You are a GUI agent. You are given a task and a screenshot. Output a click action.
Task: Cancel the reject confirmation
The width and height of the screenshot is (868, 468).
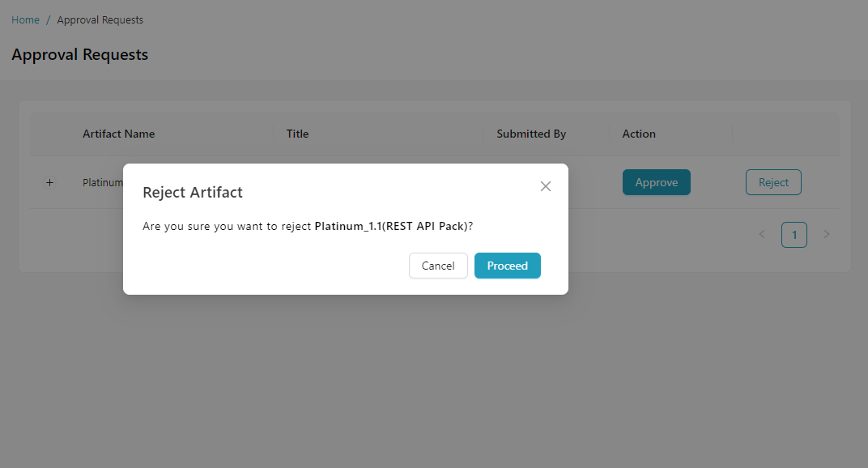coord(438,266)
